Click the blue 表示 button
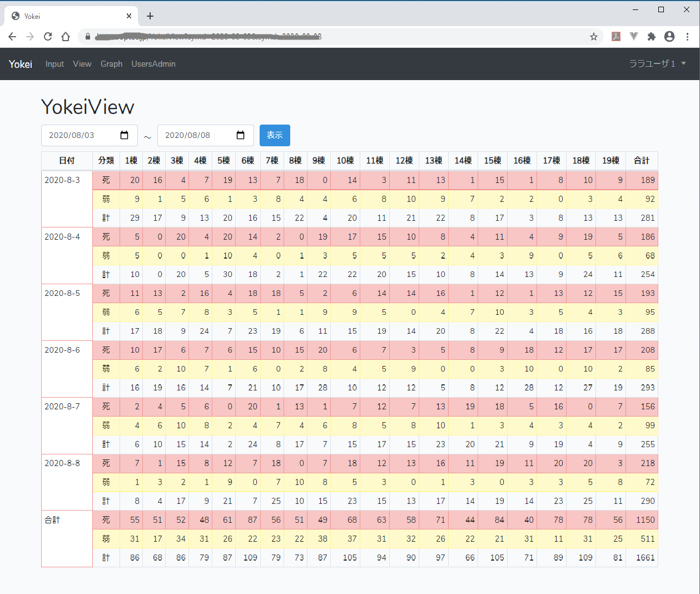 pyautogui.click(x=275, y=135)
